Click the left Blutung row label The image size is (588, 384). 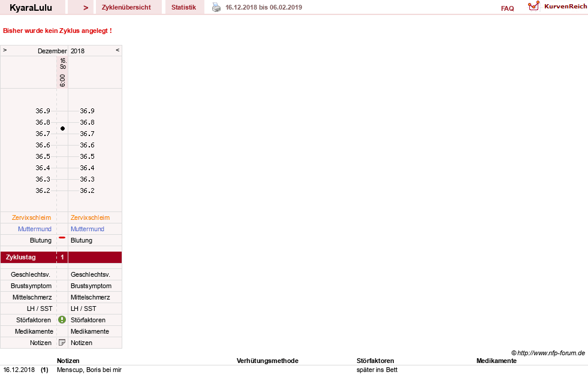coord(41,240)
